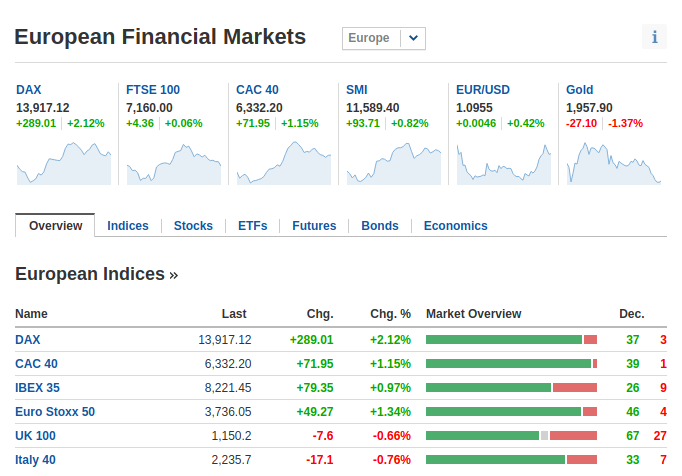The height and width of the screenshot is (476, 682).
Task: Click the Chg. % column header
Action: click(x=390, y=314)
